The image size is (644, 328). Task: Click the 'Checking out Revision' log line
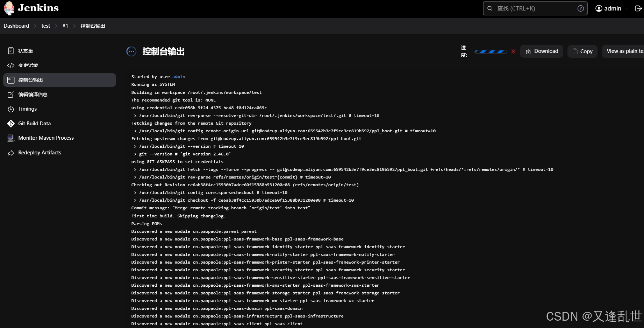[245, 185]
